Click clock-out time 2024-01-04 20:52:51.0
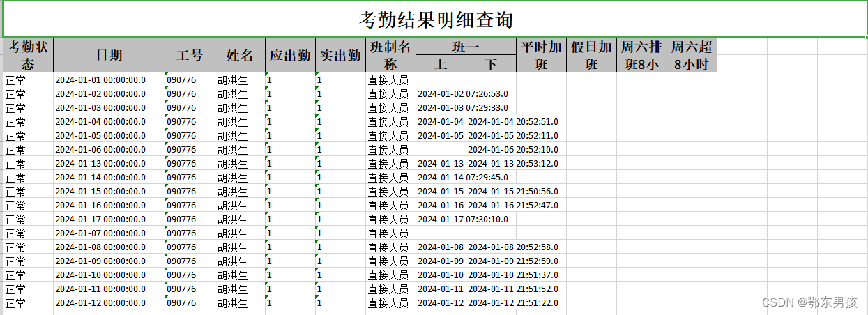The height and width of the screenshot is (315, 868). 513,121
